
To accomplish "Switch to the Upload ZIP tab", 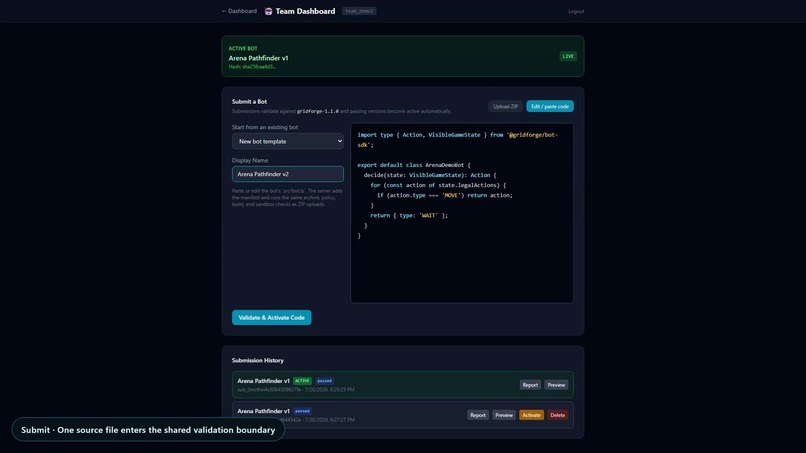I will pyautogui.click(x=505, y=106).
